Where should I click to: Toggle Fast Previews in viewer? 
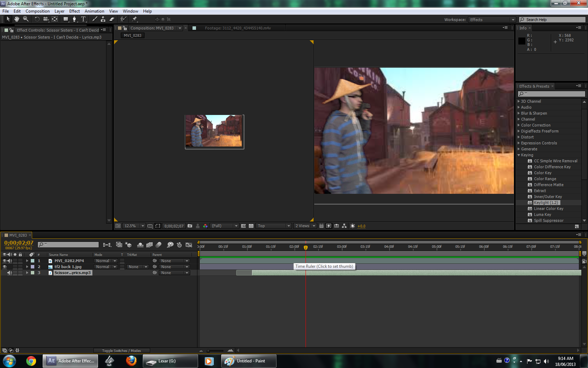pyautogui.click(x=329, y=226)
